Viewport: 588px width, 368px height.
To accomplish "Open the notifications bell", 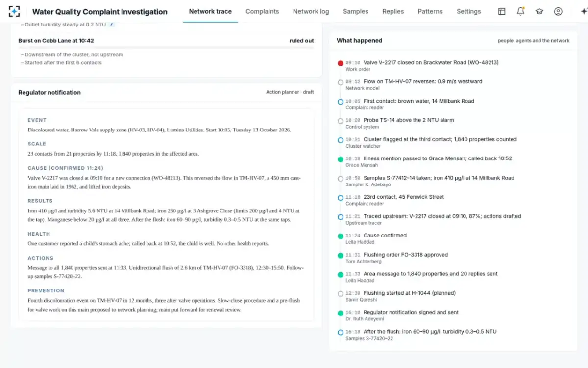I will (x=520, y=11).
